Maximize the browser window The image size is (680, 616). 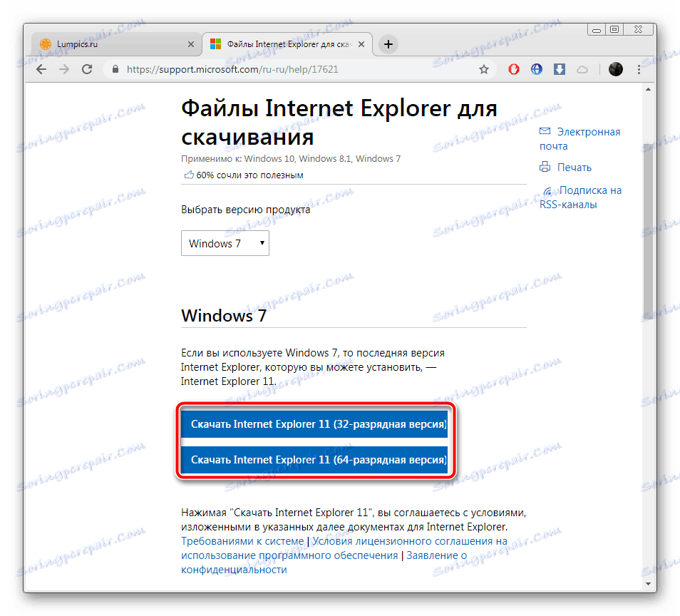click(x=614, y=29)
